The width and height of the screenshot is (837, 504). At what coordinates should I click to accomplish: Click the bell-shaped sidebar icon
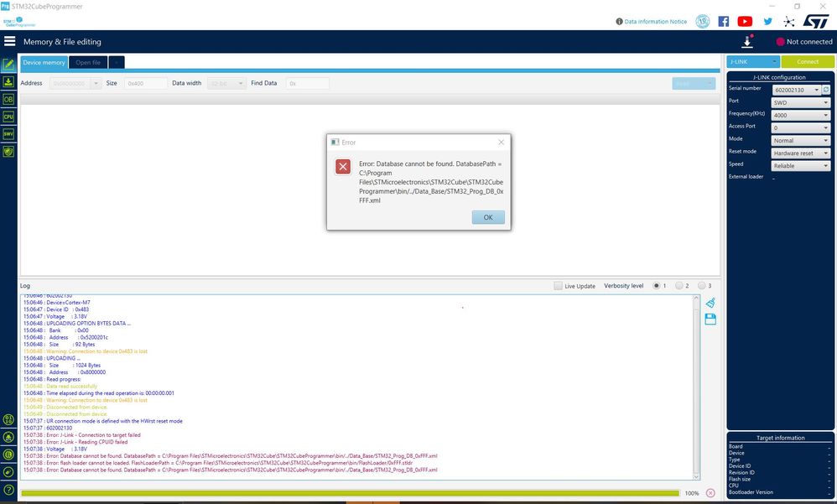point(8,437)
